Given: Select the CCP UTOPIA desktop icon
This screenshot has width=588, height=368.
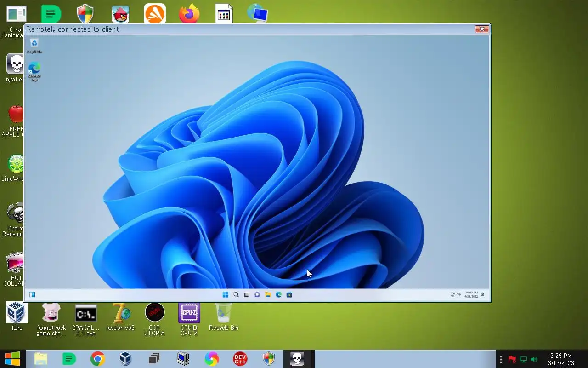Looking at the screenshot, I should tap(154, 320).
